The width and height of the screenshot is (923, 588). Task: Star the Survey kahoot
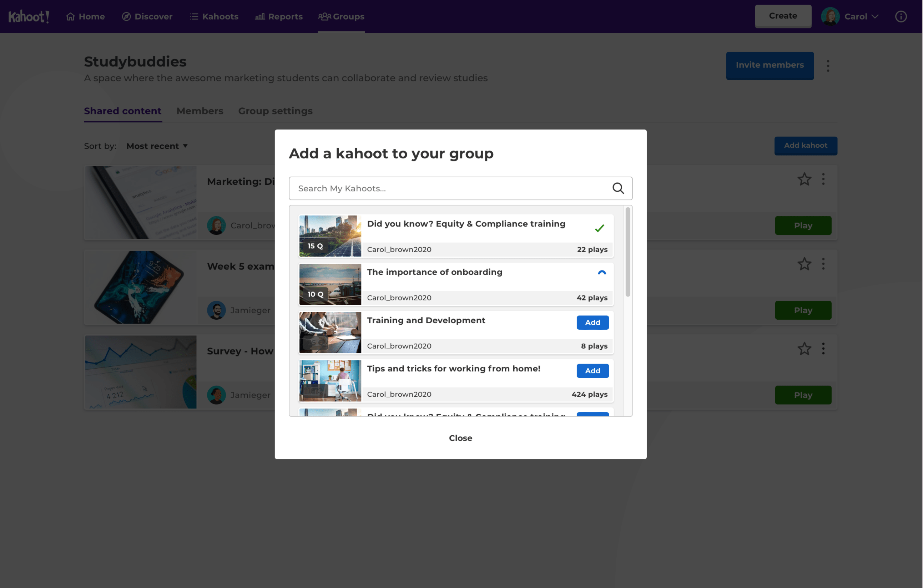tap(804, 349)
